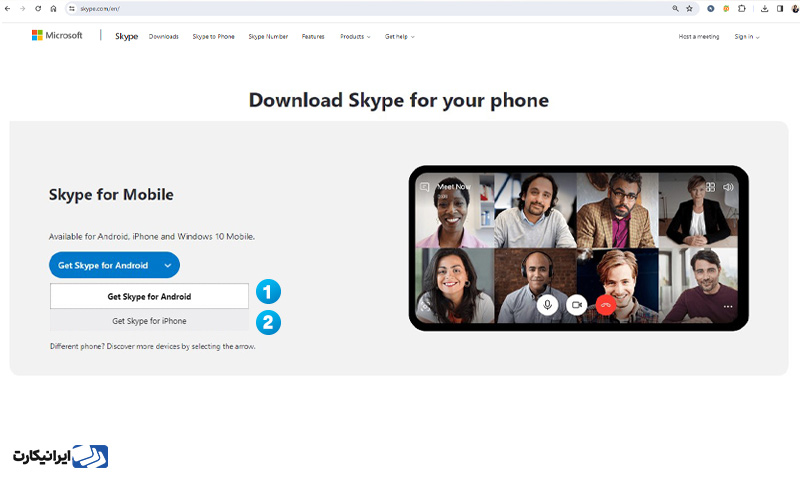Show browser downloads tray icon
Viewport: 800px width, 477px height.
(x=764, y=9)
